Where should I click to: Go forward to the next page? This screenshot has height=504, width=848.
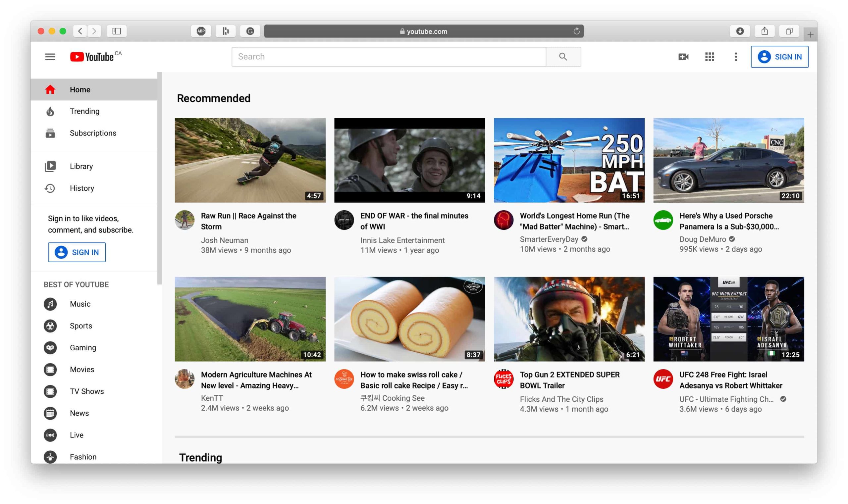94,31
